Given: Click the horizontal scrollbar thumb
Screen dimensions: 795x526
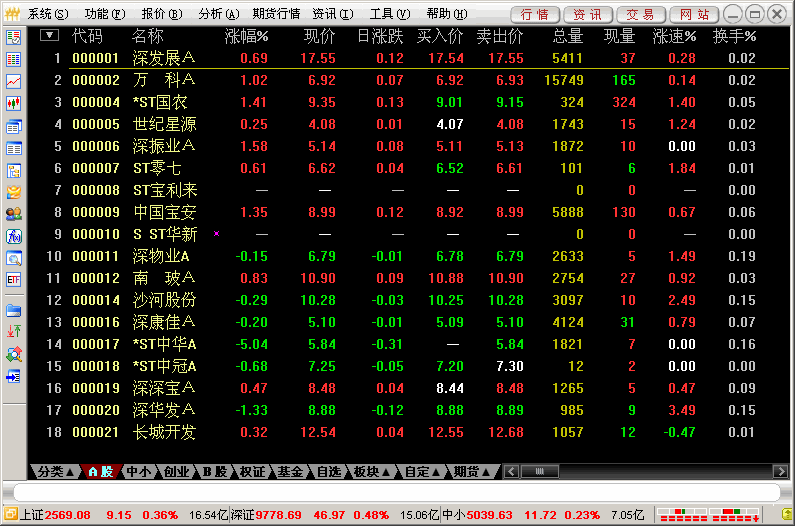Looking at the screenshot, I should coord(539,472).
